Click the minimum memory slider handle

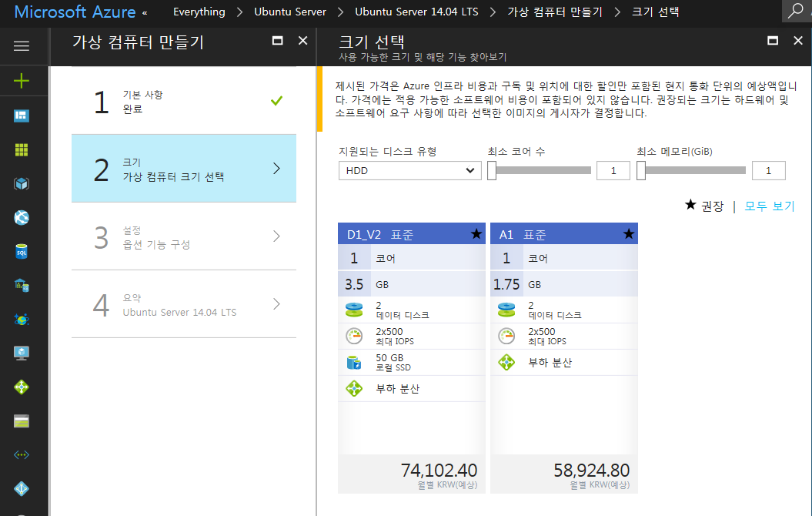coord(641,170)
